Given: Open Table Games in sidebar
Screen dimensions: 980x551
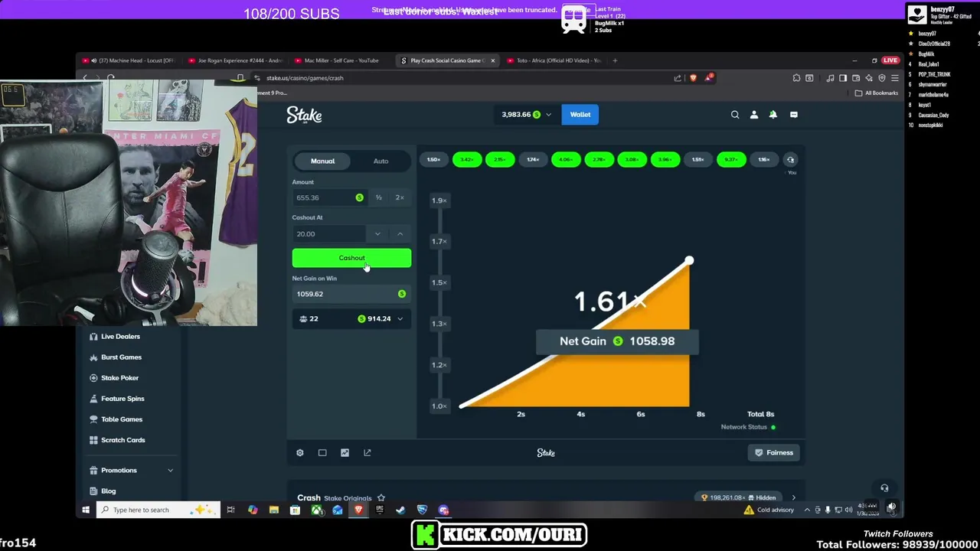Looking at the screenshot, I should coord(122,419).
